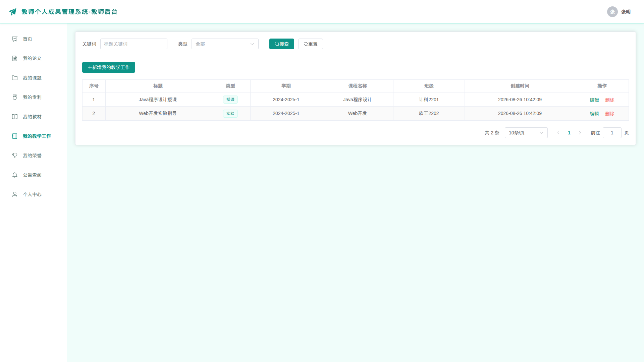644x362 pixels.
Task: Click class cell 计科2201
Action: pos(429,100)
